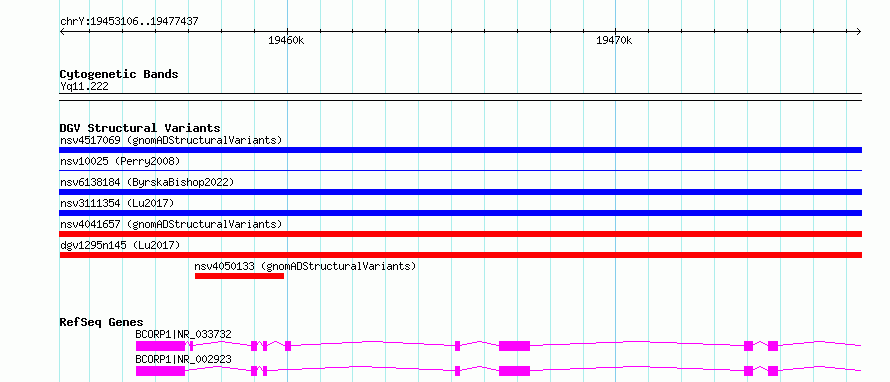Viewport: 890px width, 382px height.
Task: Select the largest leftmost exon of NR_033732
Action: pyautogui.click(x=160, y=346)
